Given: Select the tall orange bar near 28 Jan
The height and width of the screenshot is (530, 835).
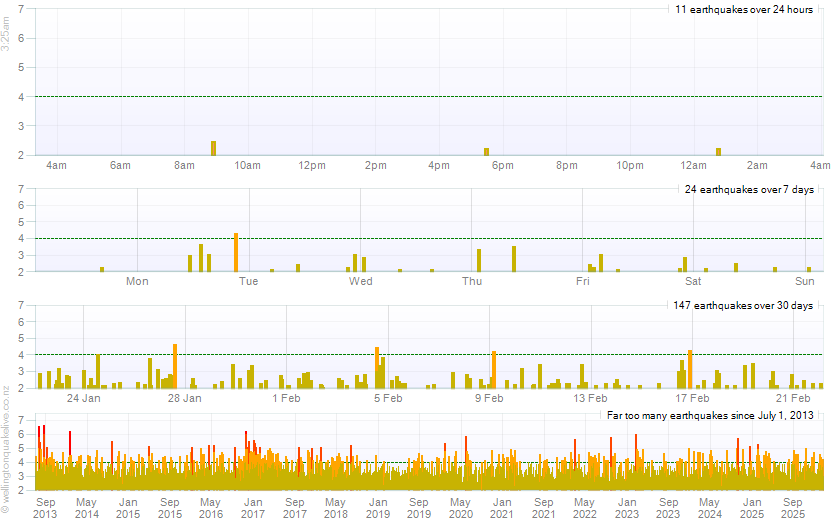Looking at the screenshot, I should 175,366.
